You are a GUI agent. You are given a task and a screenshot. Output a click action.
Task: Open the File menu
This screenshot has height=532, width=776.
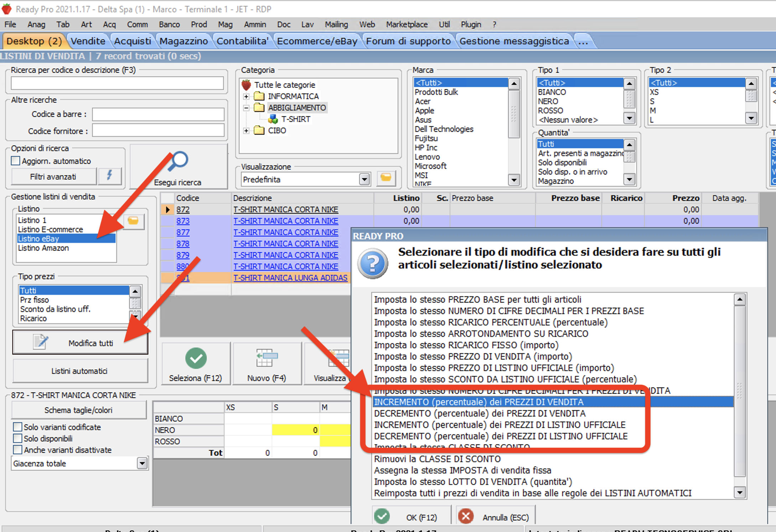point(10,24)
